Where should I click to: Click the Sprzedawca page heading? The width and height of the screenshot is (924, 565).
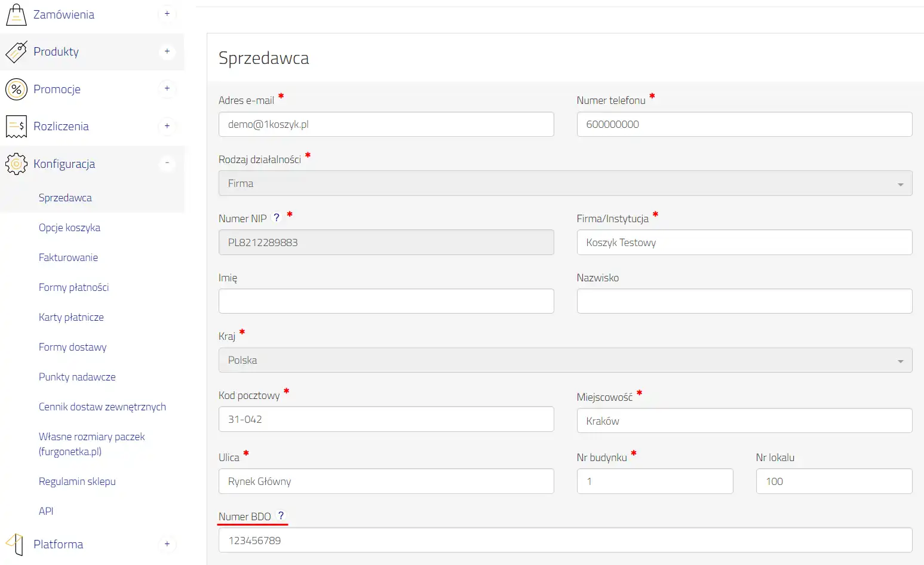tap(263, 58)
